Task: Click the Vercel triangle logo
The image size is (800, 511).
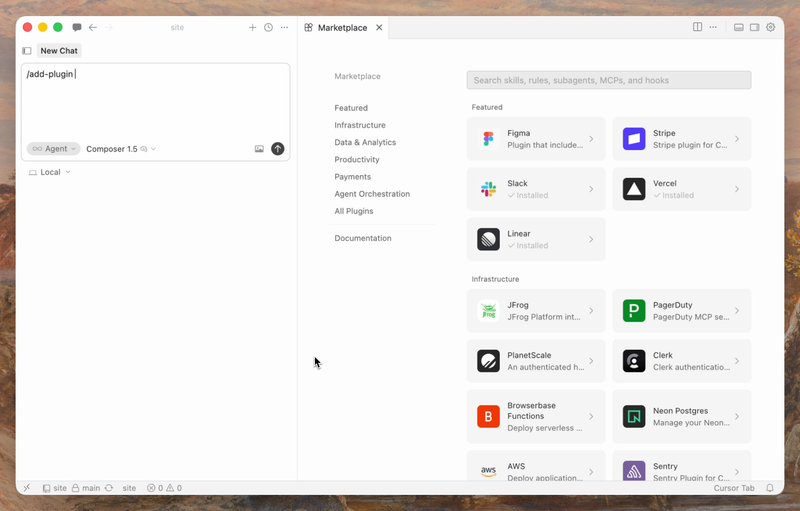Action: (x=634, y=189)
